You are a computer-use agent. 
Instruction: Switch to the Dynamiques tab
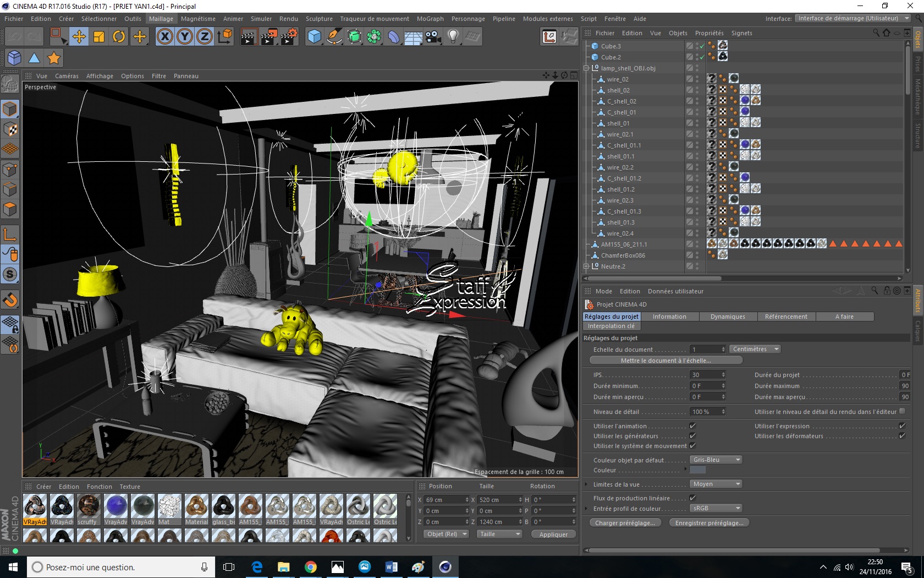coord(727,317)
